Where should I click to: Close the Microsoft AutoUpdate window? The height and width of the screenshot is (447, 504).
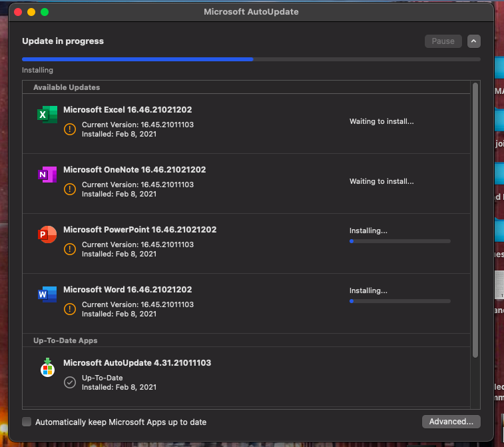point(18,12)
